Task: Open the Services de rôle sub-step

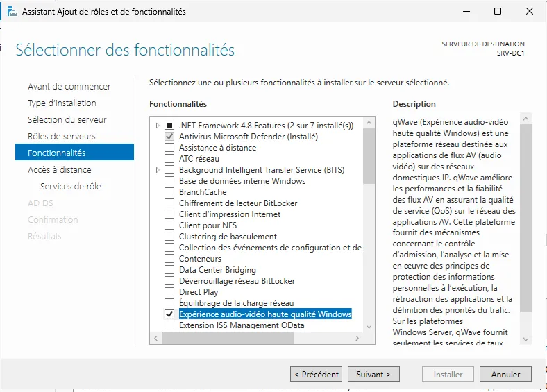Action: [x=71, y=186]
